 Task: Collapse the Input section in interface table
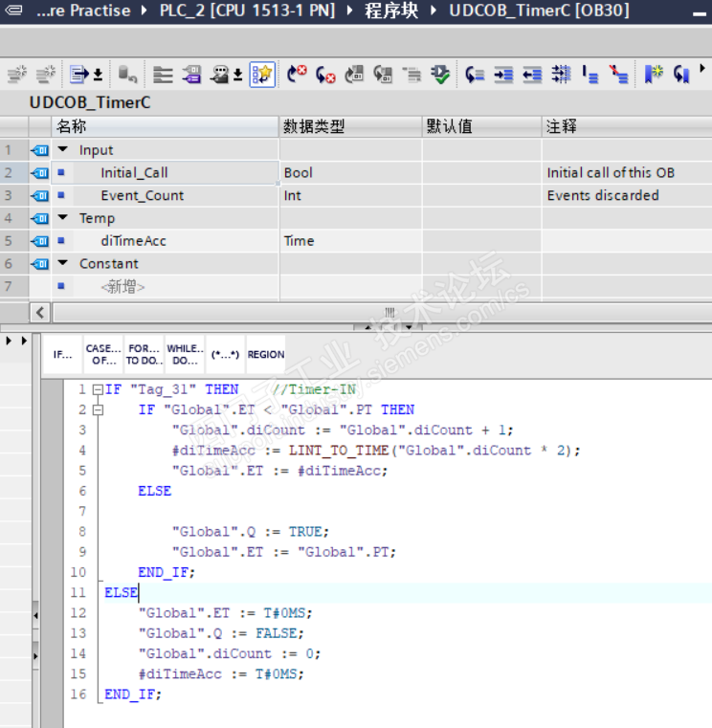[62, 150]
